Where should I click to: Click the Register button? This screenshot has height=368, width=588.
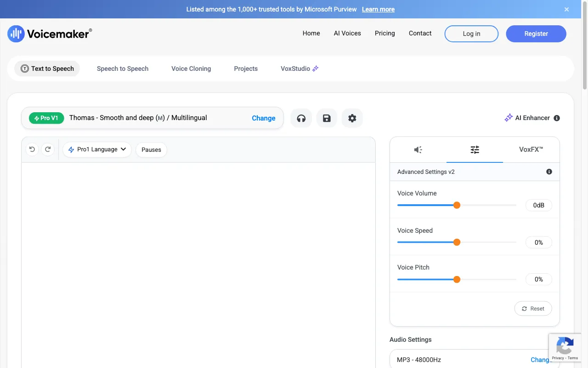536,34
